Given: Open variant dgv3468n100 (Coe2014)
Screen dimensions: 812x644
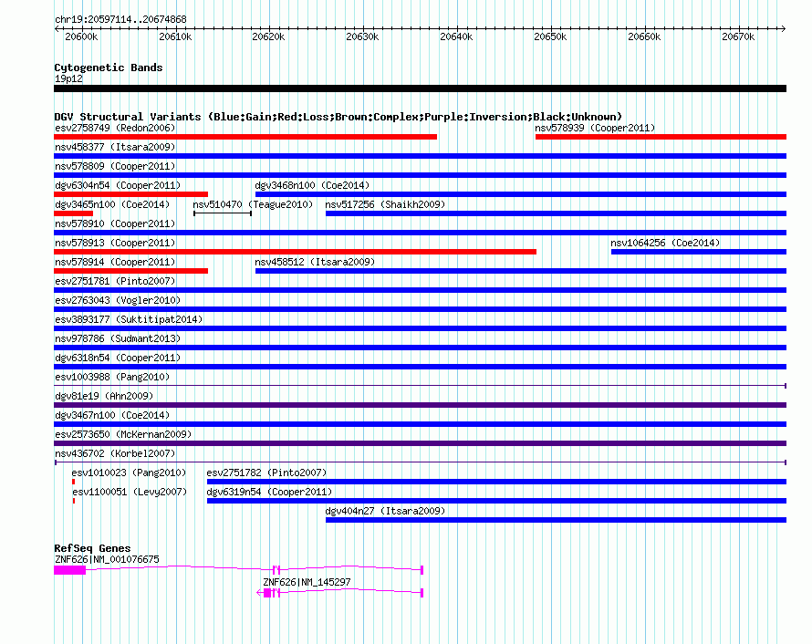Looking at the screenshot, I should (x=312, y=185).
